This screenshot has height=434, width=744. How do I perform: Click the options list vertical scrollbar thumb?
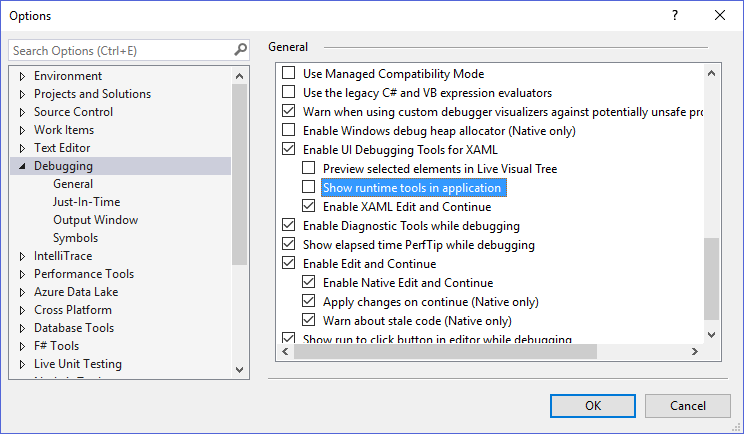(711, 277)
